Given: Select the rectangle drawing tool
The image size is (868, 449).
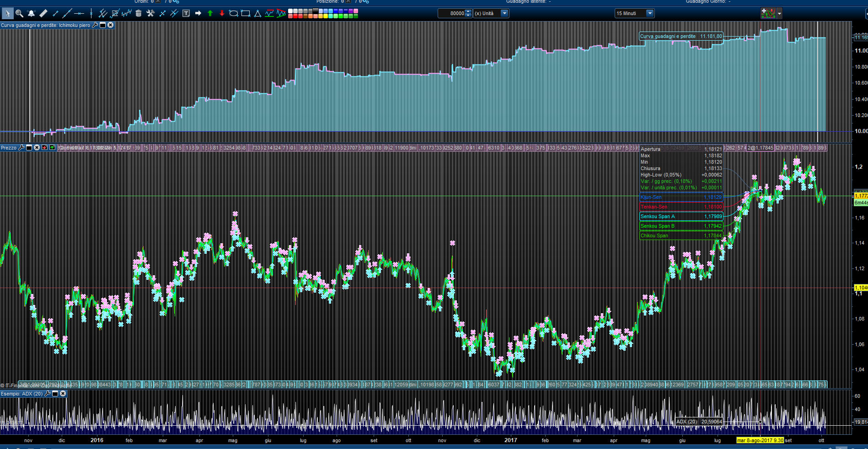Looking at the screenshot, I should click(x=246, y=13).
